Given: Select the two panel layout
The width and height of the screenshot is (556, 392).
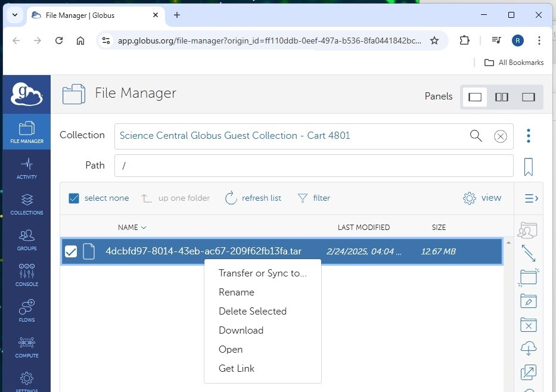Looking at the screenshot, I should coord(501,97).
